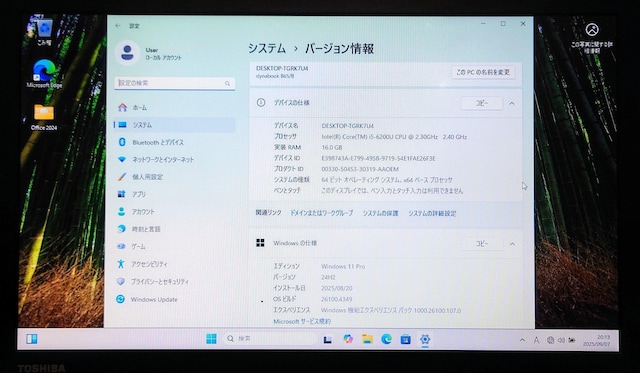Open the Windows Start menu
640x373 pixels.
(211, 339)
